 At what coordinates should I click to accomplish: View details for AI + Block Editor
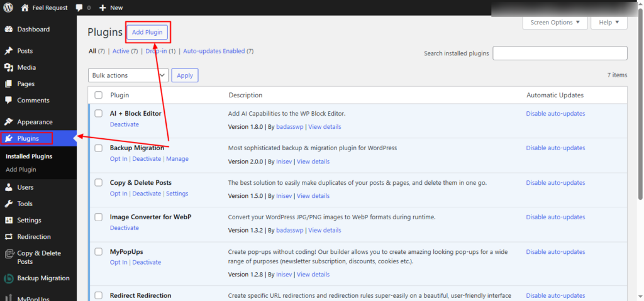tap(325, 127)
